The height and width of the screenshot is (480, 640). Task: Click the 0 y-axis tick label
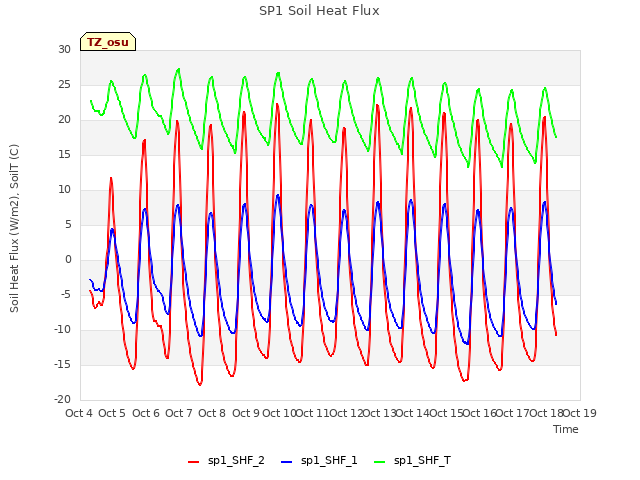(x=68, y=260)
